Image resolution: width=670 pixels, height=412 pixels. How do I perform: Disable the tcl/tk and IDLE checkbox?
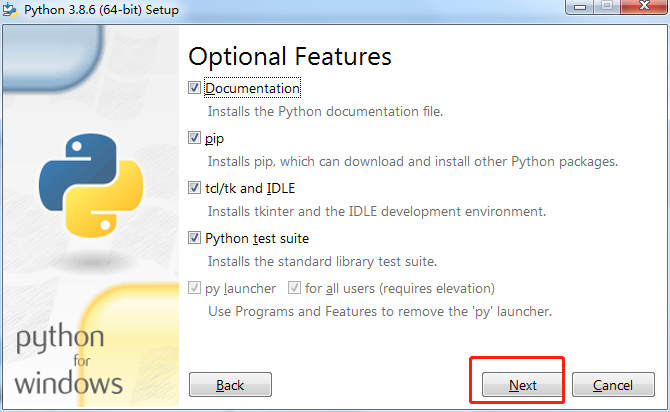pos(195,188)
